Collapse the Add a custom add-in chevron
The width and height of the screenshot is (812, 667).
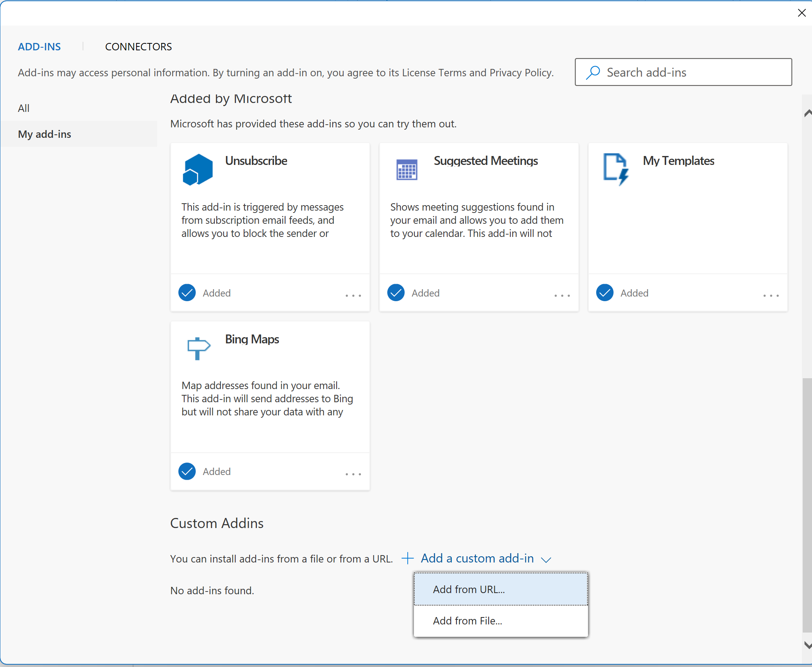[546, 560]
